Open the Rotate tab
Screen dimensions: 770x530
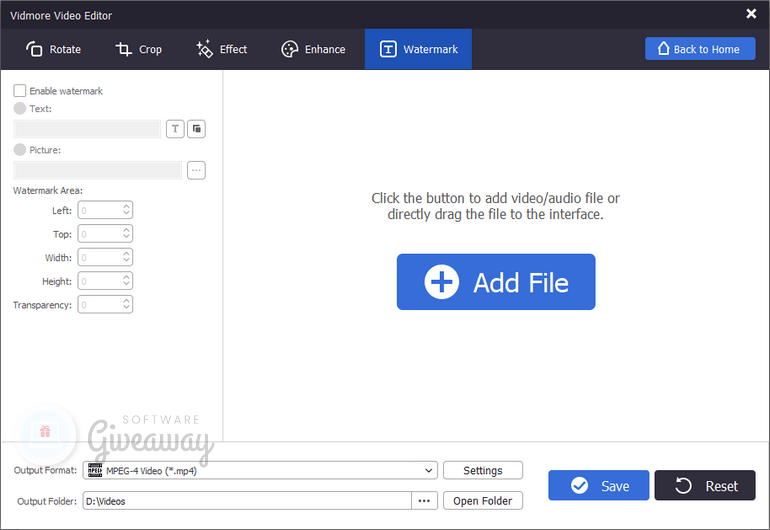pyautogui.click(x=53, y=49)
